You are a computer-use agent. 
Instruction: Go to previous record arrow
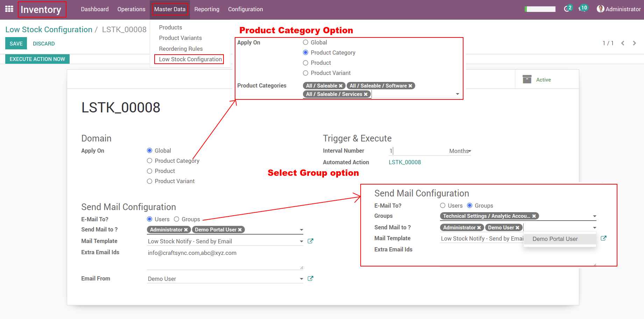pyautogui.click(x=623, y=43)
